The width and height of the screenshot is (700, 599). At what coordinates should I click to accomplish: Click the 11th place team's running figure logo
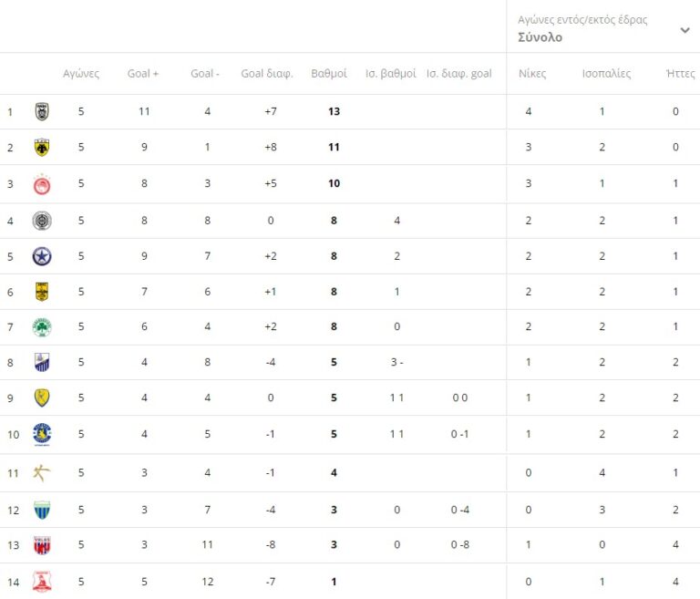[42, 471]
